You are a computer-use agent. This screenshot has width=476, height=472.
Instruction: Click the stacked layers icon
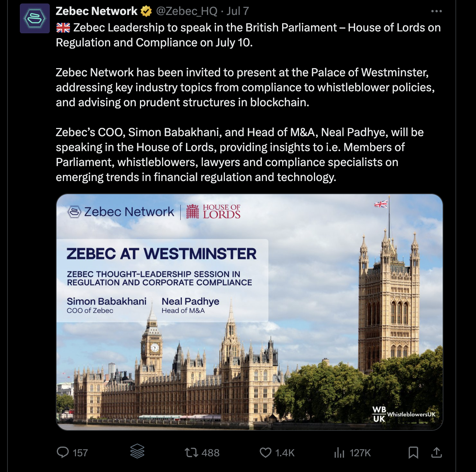pyautogui.click(x=137, y=451)
